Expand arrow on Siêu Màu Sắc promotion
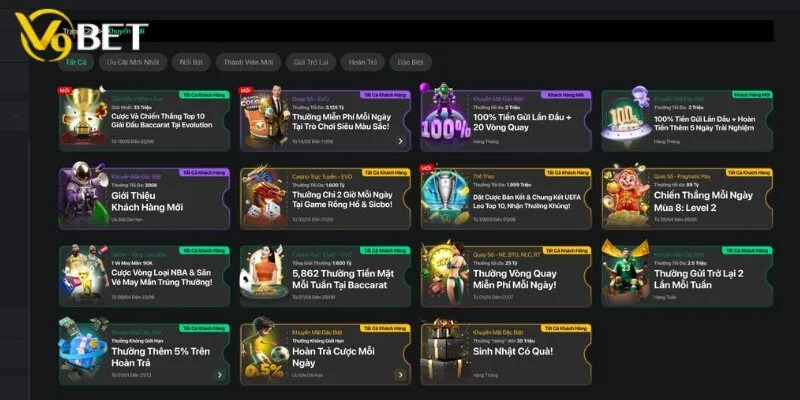This screenshot has height=400, width=800. pyautogui.click(x=401, y=141)
